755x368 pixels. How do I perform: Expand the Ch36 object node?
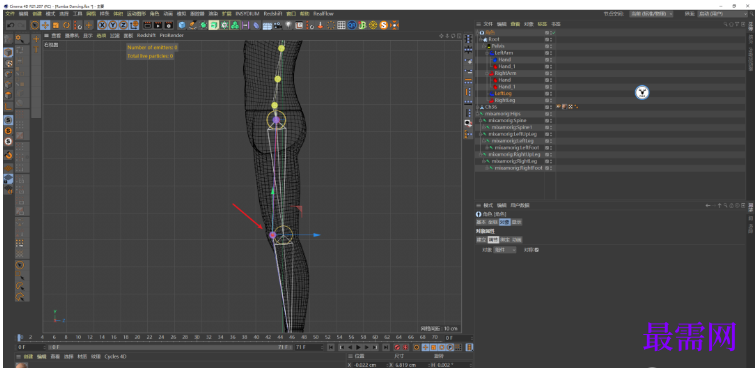[x=477, y=107]
